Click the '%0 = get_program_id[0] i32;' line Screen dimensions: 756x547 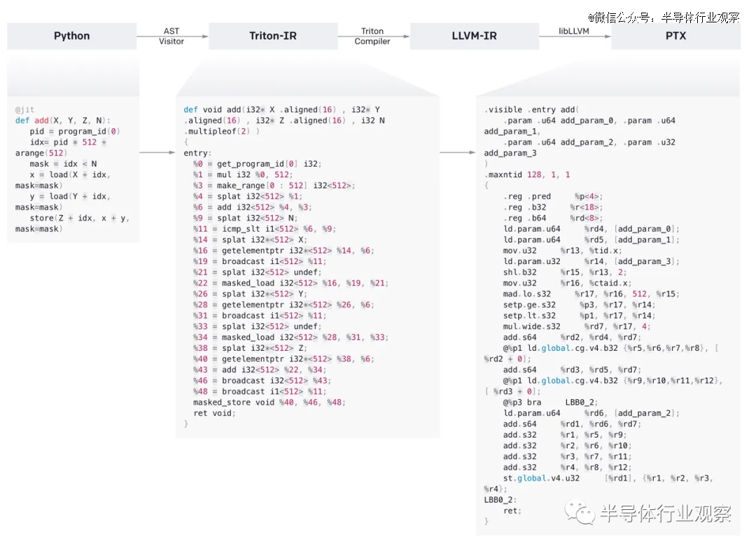(x=258, y=164)
